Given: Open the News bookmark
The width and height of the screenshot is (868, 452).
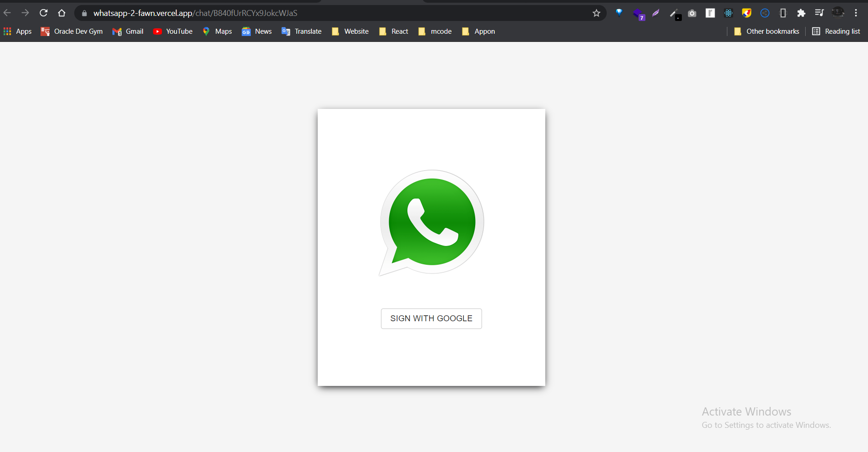Looking at the screenshot, I should (257, 31).
